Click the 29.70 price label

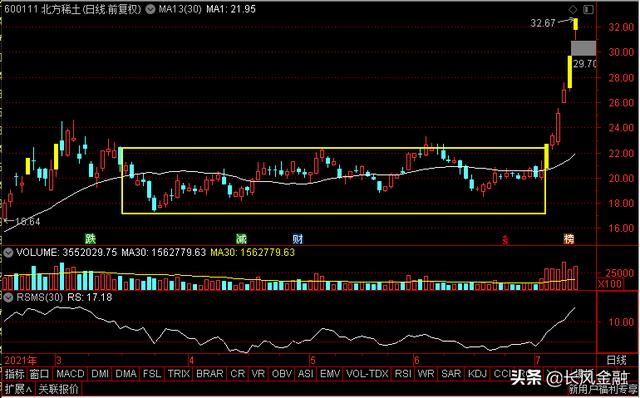585,64
